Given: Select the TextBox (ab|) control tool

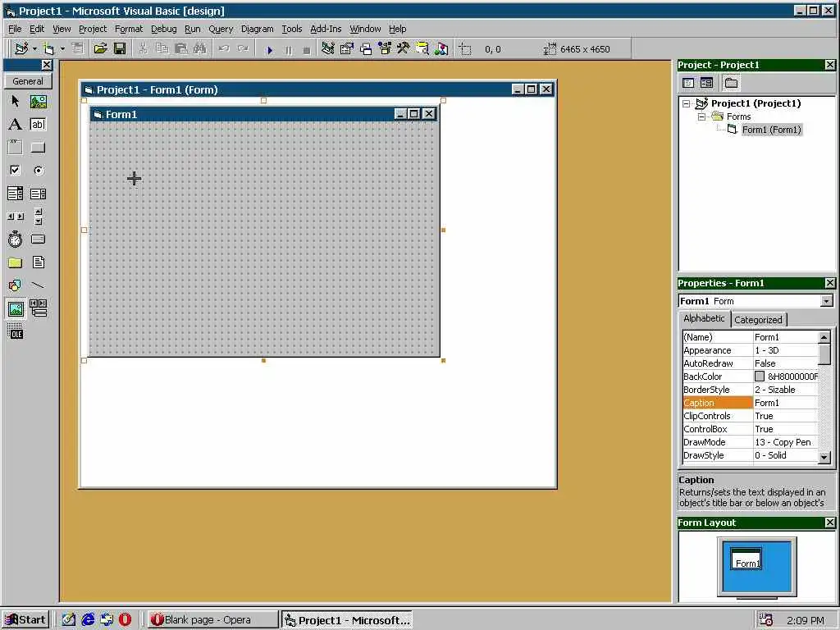Looking at the screenshot, I should pyautogui.click(x=38, y=125).
